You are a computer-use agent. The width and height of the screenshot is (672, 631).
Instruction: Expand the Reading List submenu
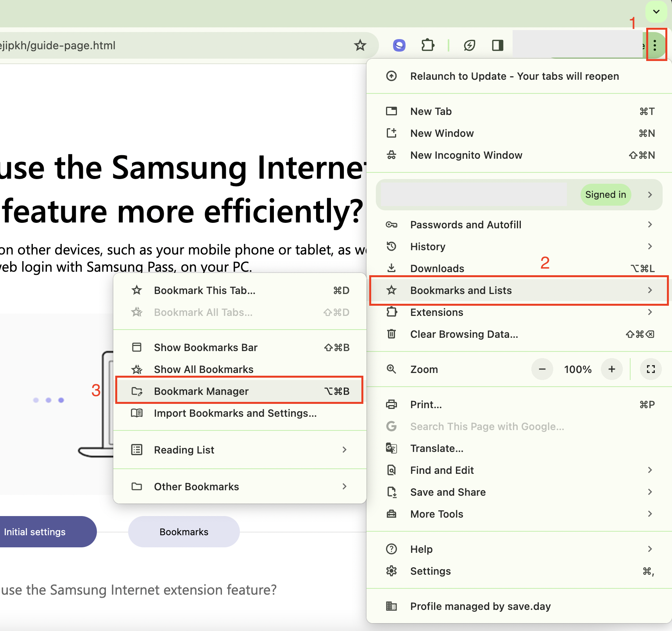239,450
